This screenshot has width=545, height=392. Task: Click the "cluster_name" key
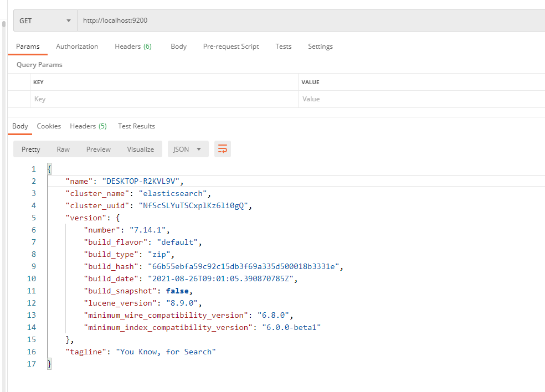click(97, 194)
